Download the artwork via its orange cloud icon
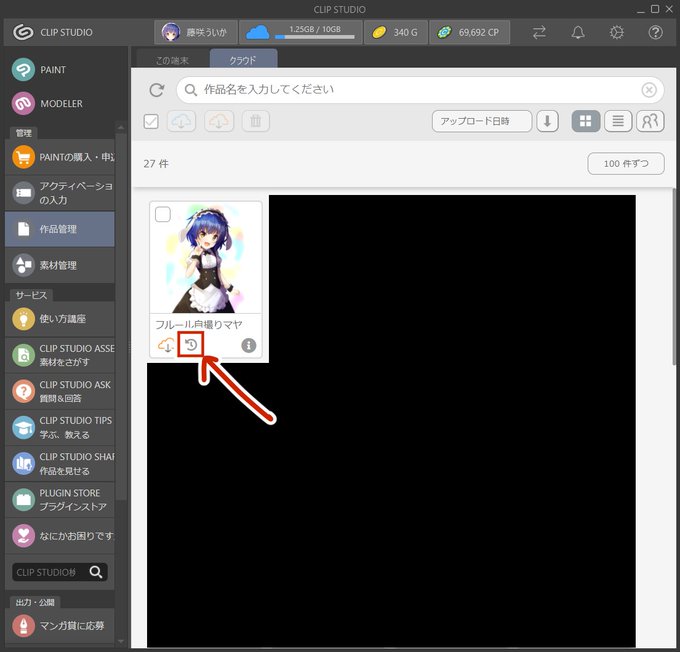The image size is (680, 652). coord(166,346)
